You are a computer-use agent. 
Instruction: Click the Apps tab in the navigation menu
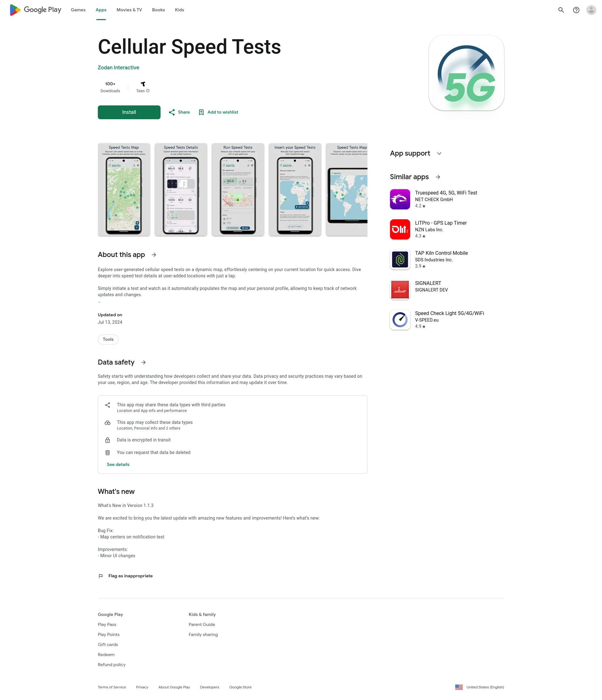101,9
